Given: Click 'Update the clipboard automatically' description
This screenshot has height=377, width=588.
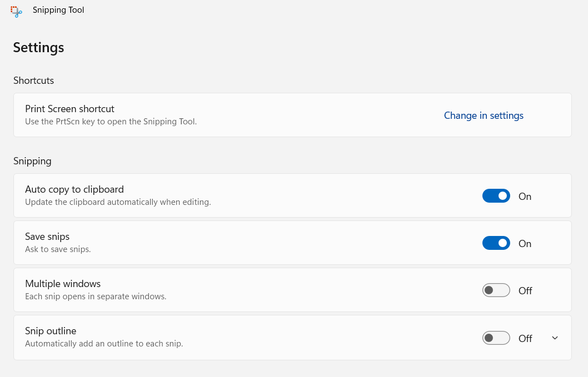Looking at the screenshot, I should [x=118, y=202].
